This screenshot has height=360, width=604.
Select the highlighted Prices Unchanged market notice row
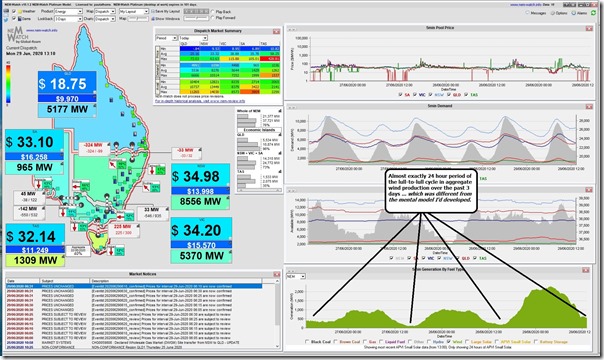(134, 286)
